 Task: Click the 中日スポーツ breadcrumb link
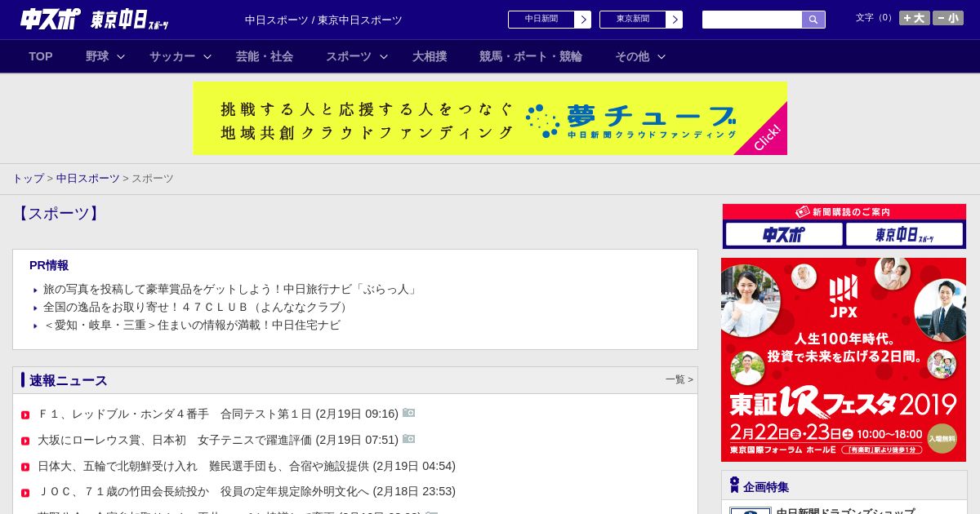pyautogui.click(x=88, y=178)
